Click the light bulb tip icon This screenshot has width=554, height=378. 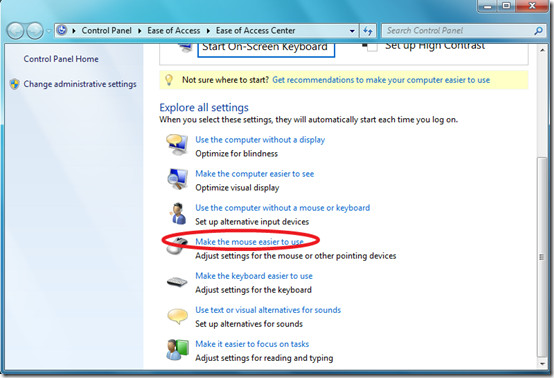coord(169,80)
